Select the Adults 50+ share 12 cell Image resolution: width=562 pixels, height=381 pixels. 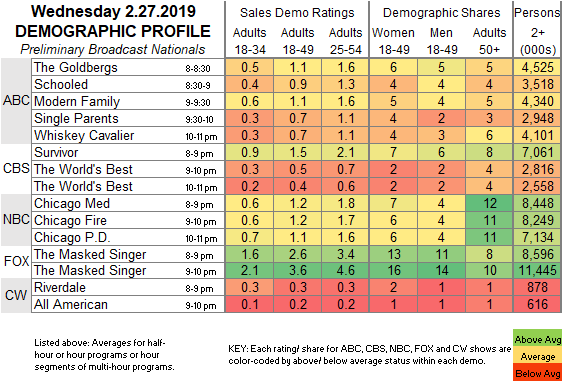(489, 203)
